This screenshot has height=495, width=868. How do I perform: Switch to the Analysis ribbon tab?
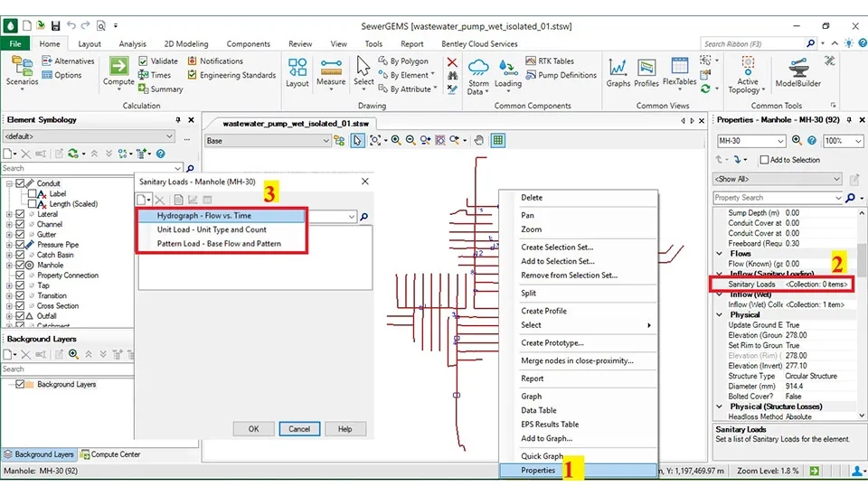[x=132, y=43]
